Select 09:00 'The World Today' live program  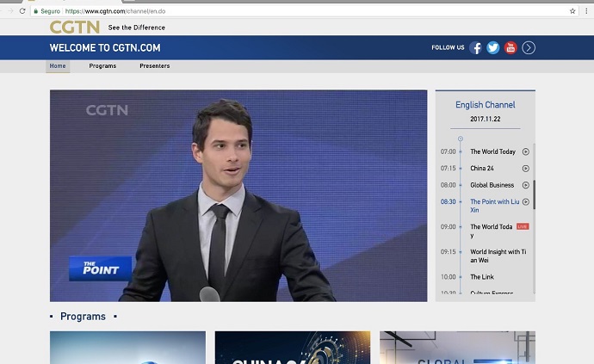(492, 231)
